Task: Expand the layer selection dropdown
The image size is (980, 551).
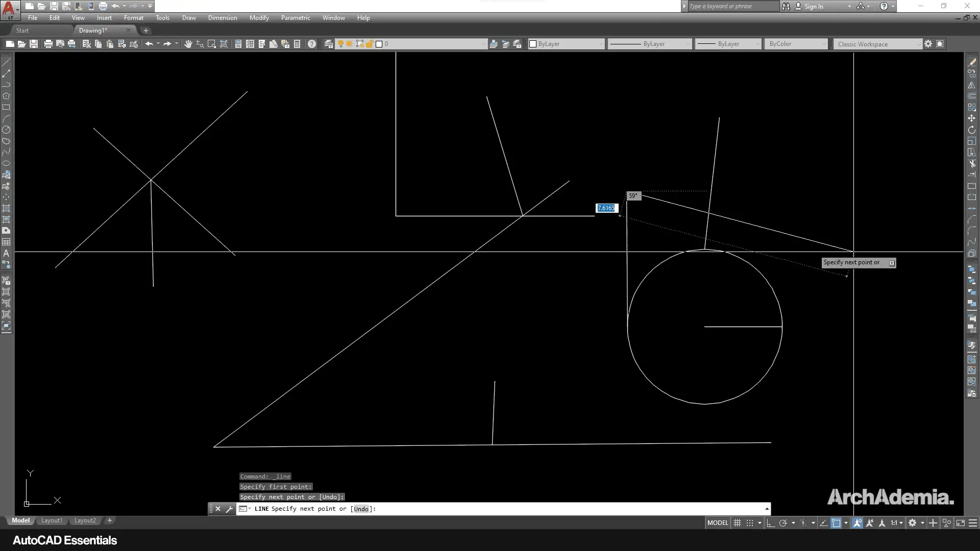Action: [483, 44]
